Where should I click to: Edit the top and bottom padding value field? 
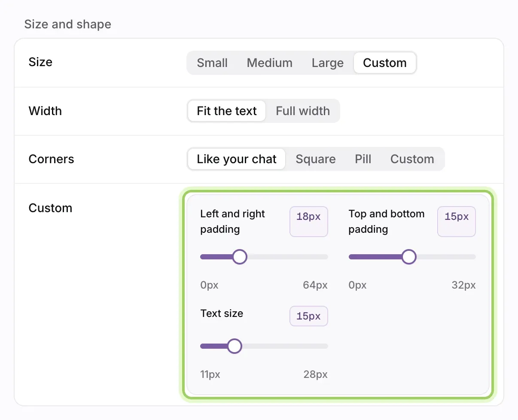pyautogui.click(x=457, y=221)
